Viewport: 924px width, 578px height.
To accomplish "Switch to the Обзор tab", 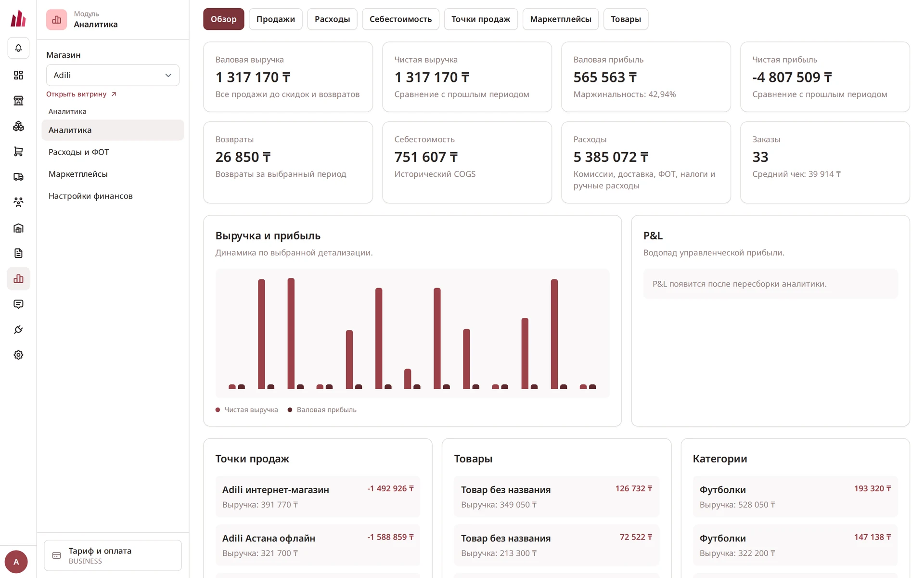I will pyautogui.click(x=223, y=19).
